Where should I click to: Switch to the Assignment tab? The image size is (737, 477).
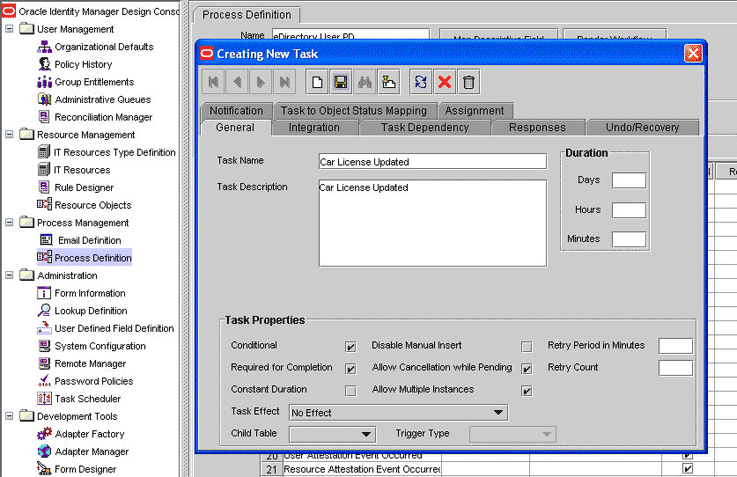[475, 111]
